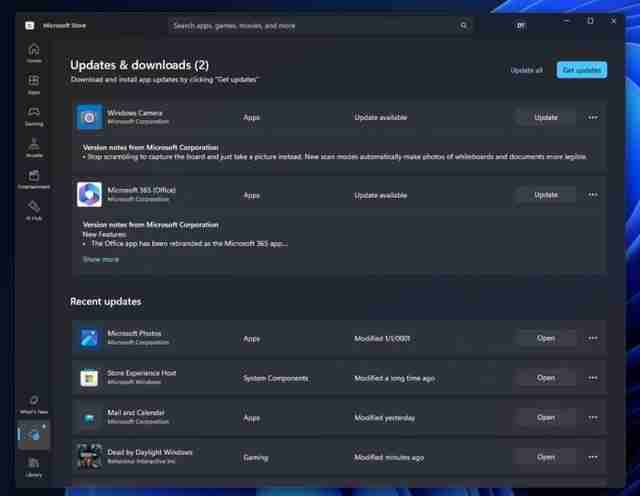Click the System Components category text
This screenshot has width=640, height=496.
pos(276,379)
